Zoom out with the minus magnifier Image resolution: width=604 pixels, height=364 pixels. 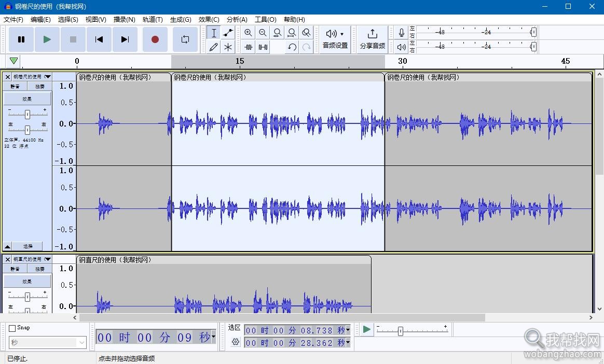(263, 33)
